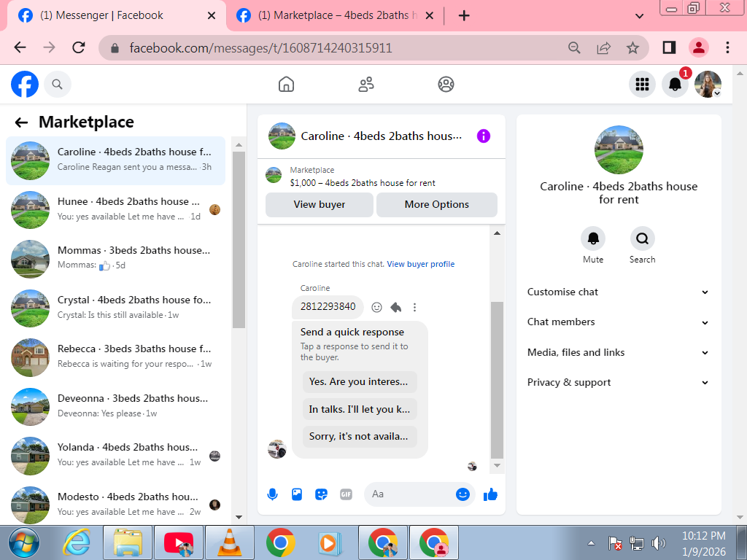Click the house thumbnail in the listing banner
This screenshot has width=747, height=560.
[274, 175]
